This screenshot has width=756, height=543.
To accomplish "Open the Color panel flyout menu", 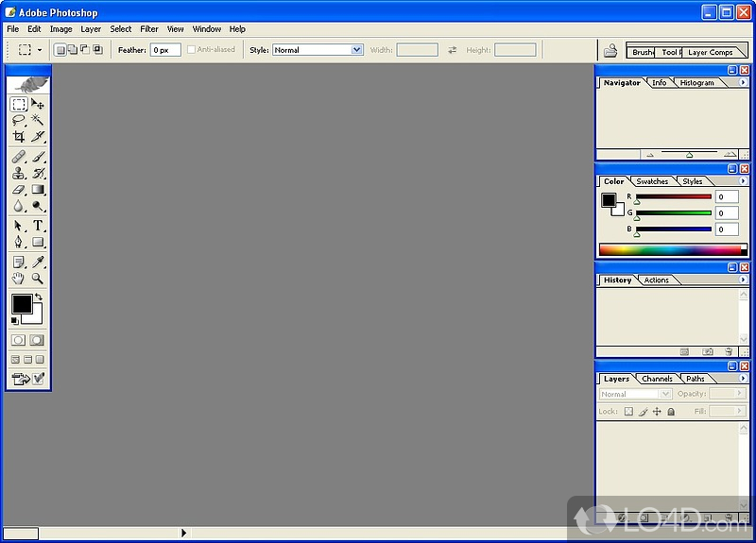I will tap(744, 181).
